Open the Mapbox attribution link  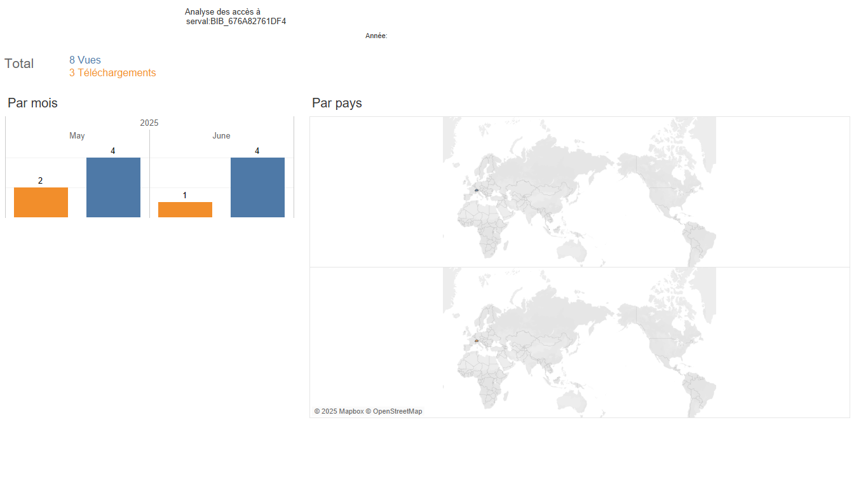339,411
